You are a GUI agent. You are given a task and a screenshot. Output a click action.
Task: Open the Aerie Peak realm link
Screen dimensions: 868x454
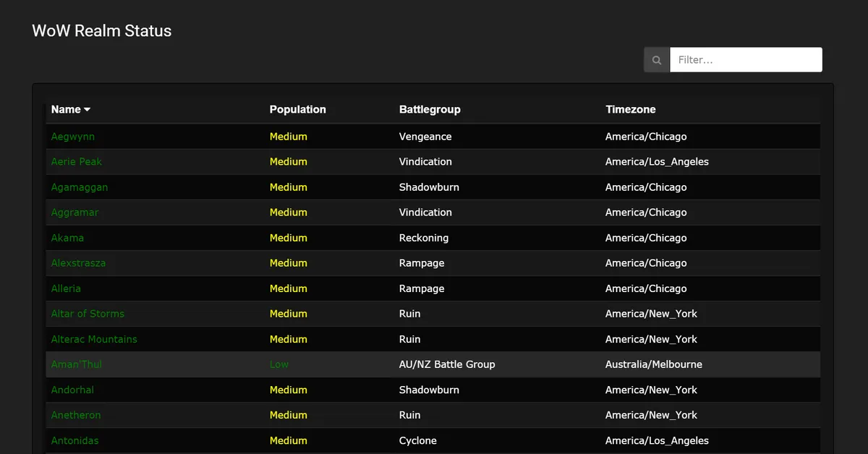(76, 162)
